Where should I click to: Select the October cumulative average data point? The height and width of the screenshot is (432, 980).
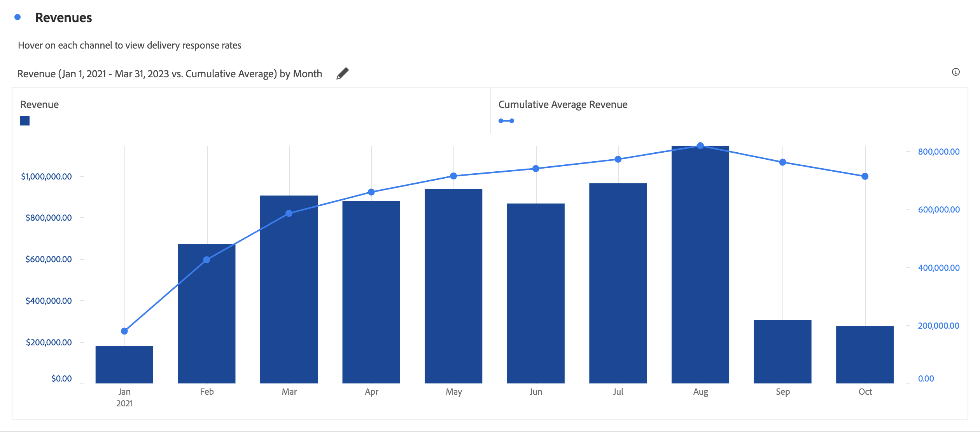pyautogui.click(x=865, y=176)
